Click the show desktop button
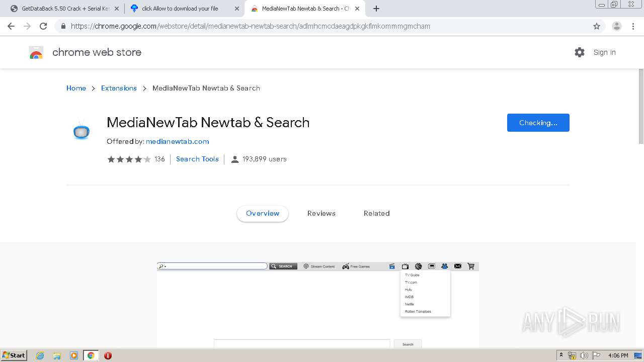 pos(638,355)
